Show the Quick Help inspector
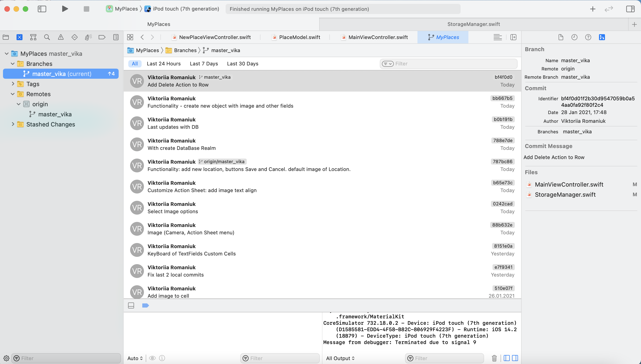Image resolution: width=641 pixels, height=364 pixels. (588, 37)
